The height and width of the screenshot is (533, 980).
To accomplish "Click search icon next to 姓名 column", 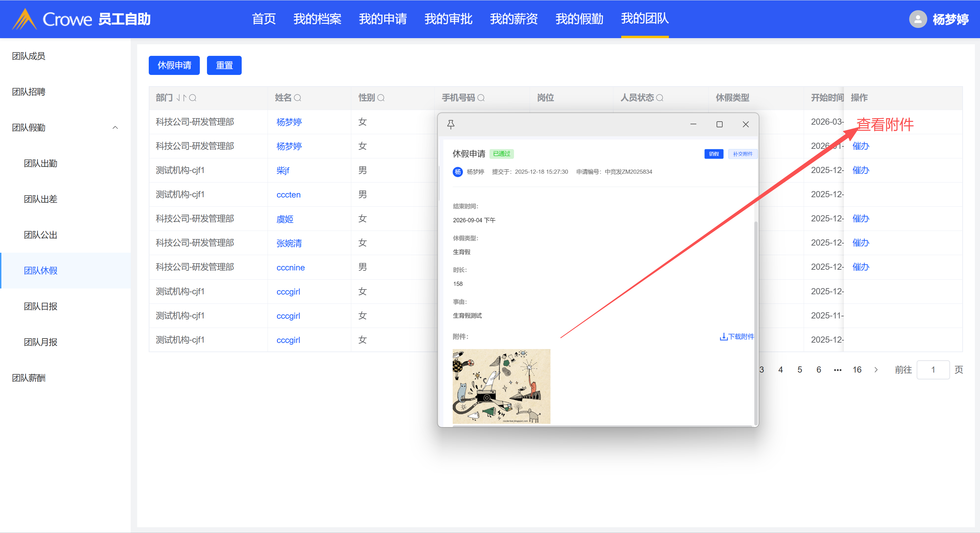I will [298, 98].
